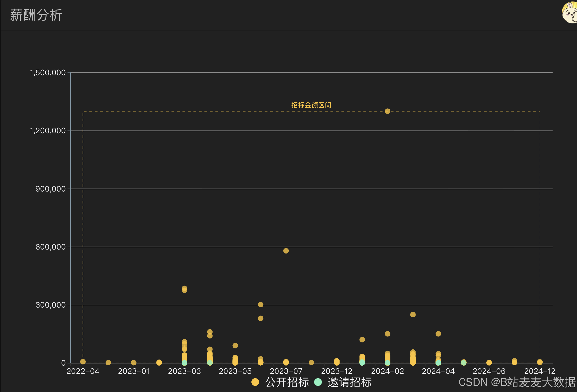
Task: Click the 1,500,000 y-axis label
Action: point(48,73)
